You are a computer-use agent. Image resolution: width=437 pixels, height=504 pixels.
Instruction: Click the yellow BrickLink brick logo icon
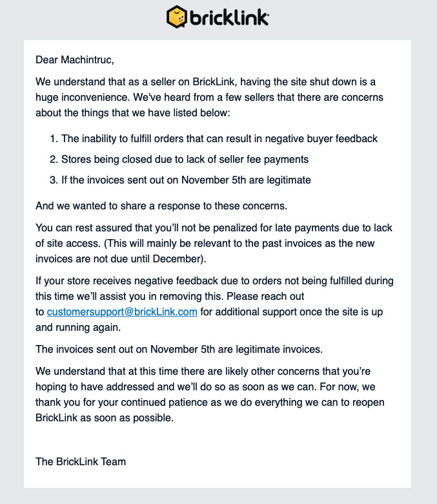tap(177, 17)
